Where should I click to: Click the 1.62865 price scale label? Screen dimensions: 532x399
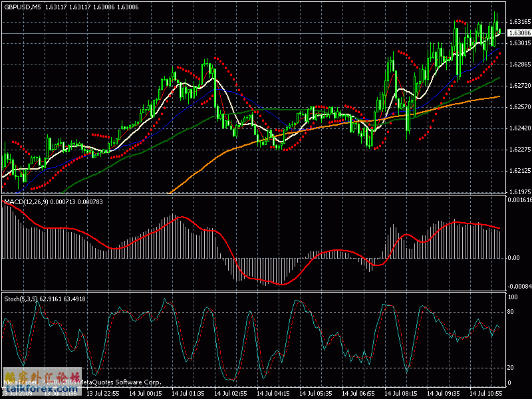(x=520, y=65)
